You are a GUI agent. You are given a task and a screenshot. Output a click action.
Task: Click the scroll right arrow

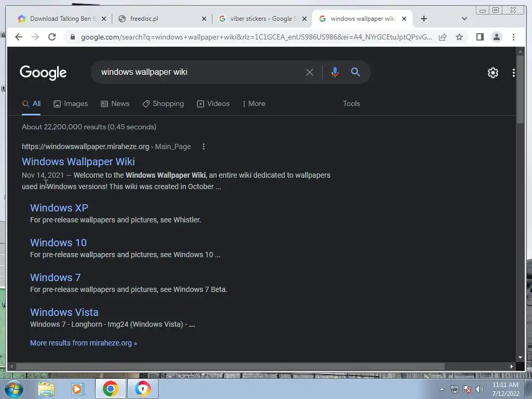click(x=511, y=366)
